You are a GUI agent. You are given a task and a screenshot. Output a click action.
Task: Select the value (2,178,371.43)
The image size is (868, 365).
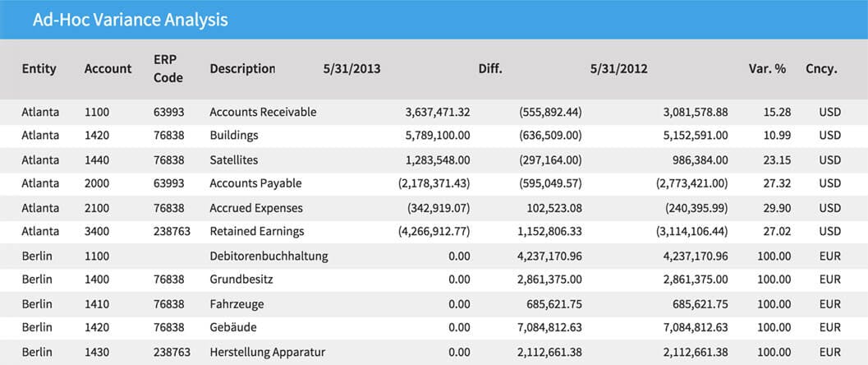coord(434,183)
